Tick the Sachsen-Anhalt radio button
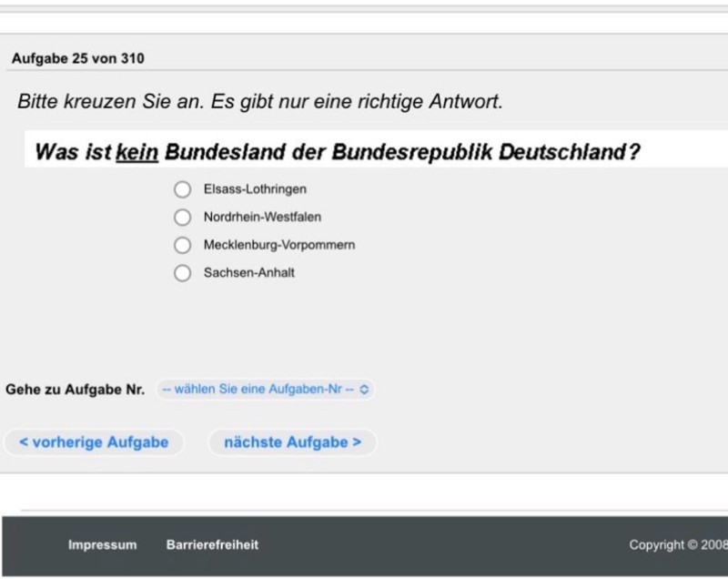This screenshot has width=728, height=579. tap(183, 273)
